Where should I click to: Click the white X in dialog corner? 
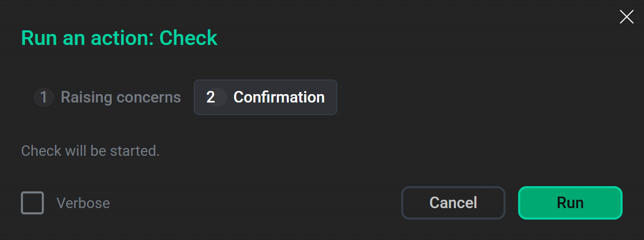point(626,17)
